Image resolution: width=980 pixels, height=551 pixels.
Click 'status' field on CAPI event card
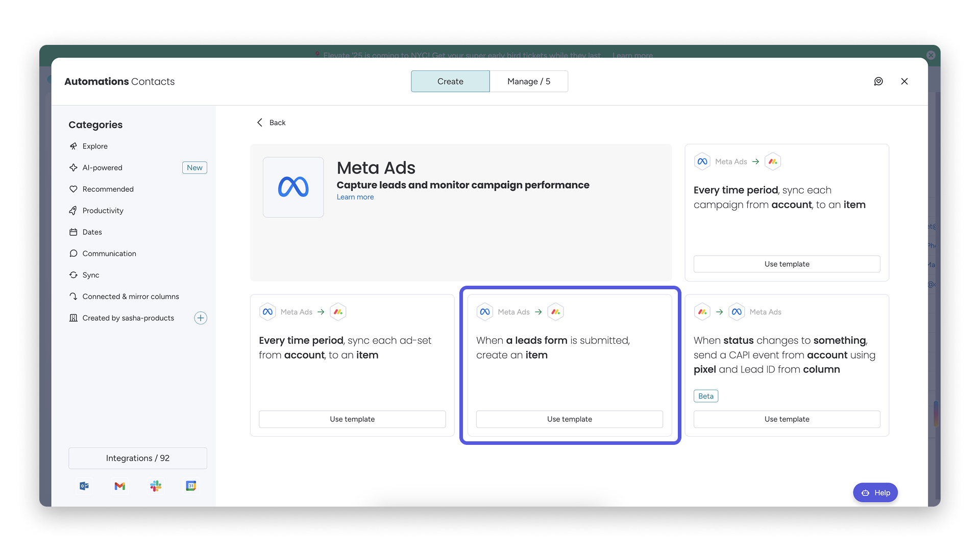coord(738,340)
